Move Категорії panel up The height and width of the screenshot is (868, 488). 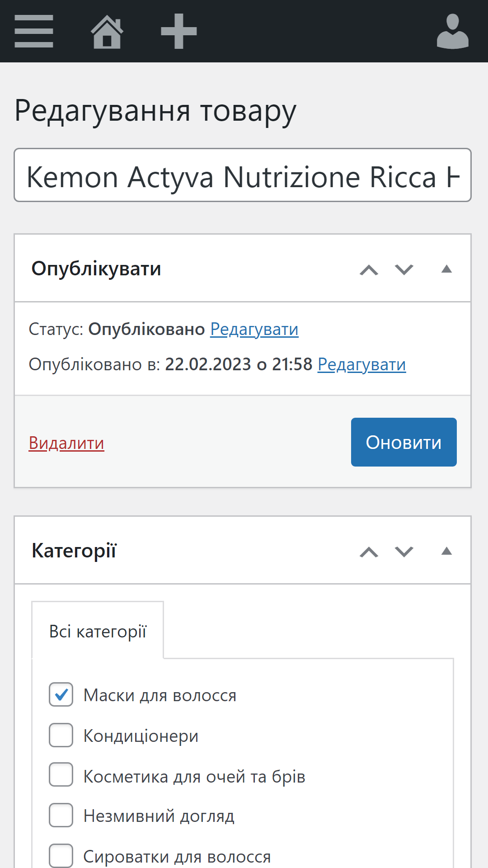369,552
